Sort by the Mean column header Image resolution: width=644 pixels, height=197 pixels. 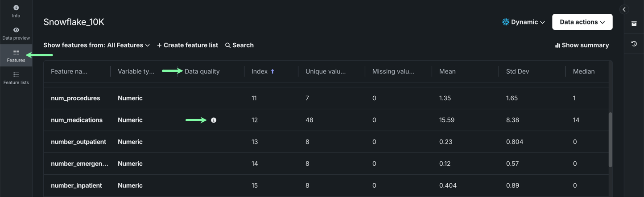coord(447,71)
